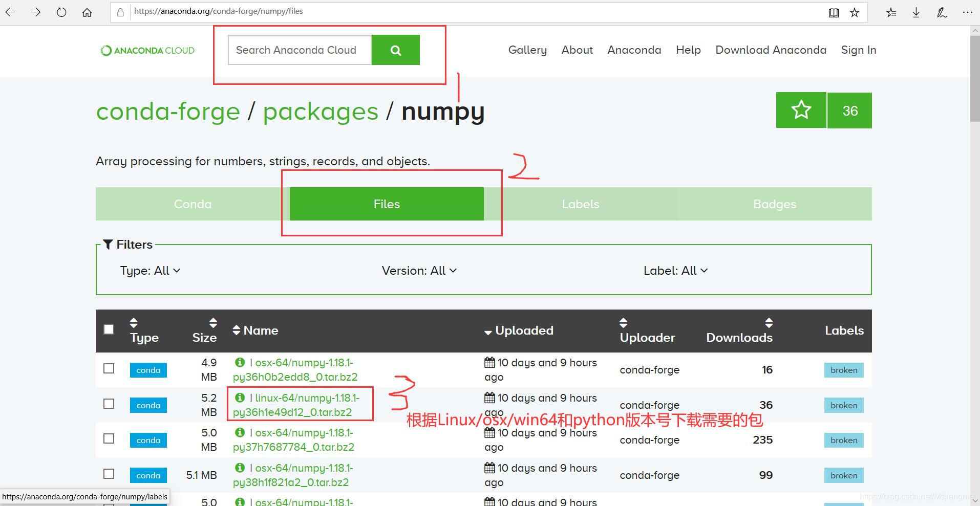Screen dimensions: 980x506
Task: Focus the Search Anaconda Cloud input field
Action: coord(300,50)
